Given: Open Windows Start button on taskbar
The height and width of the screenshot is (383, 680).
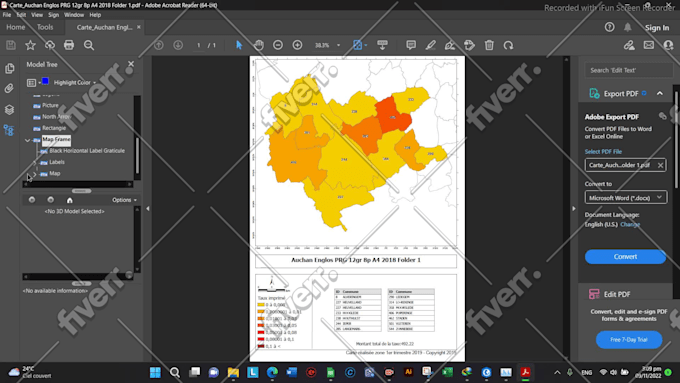Looking at the screenshot, I should coord(155,372).
